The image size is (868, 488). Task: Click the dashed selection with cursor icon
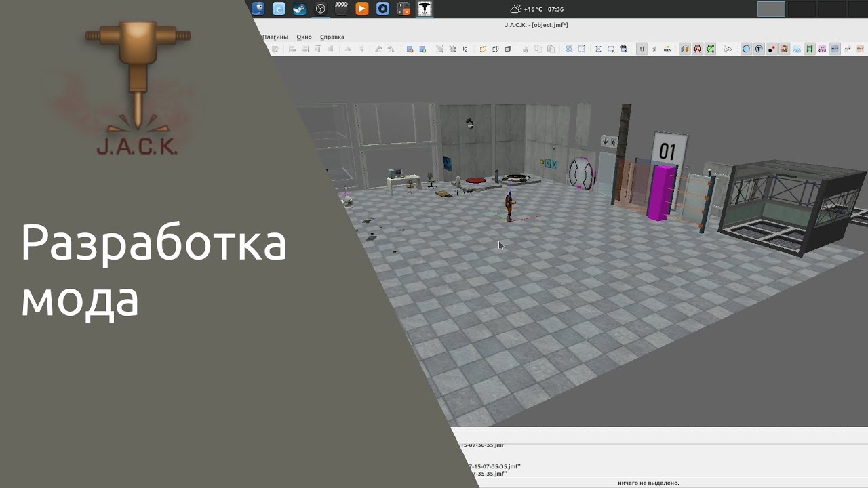pyautogui.click(x=612, y=49)
